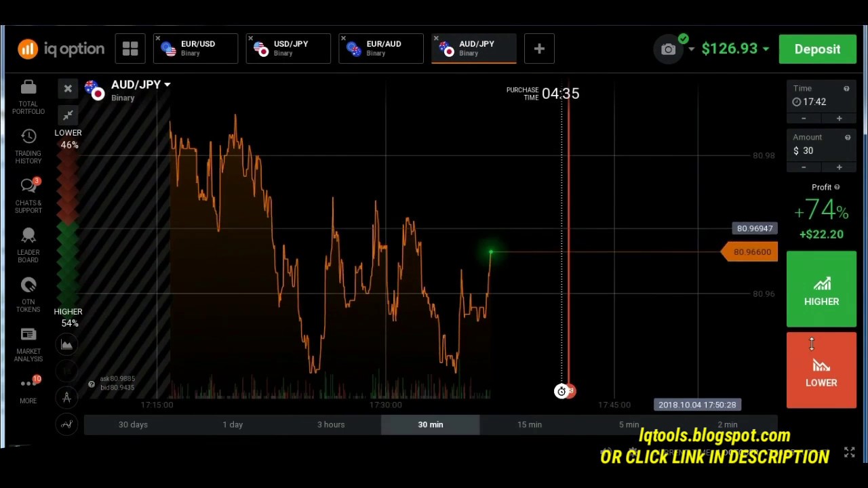This screenshot has height=488, width=868.
Task: Open the drawing tools compass icon
Action: click(67, 398)
